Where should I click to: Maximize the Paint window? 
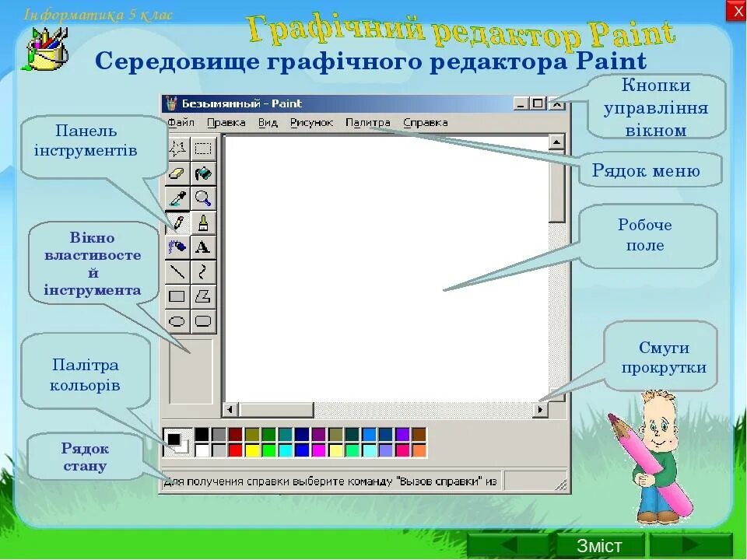(x=538, y=103)
